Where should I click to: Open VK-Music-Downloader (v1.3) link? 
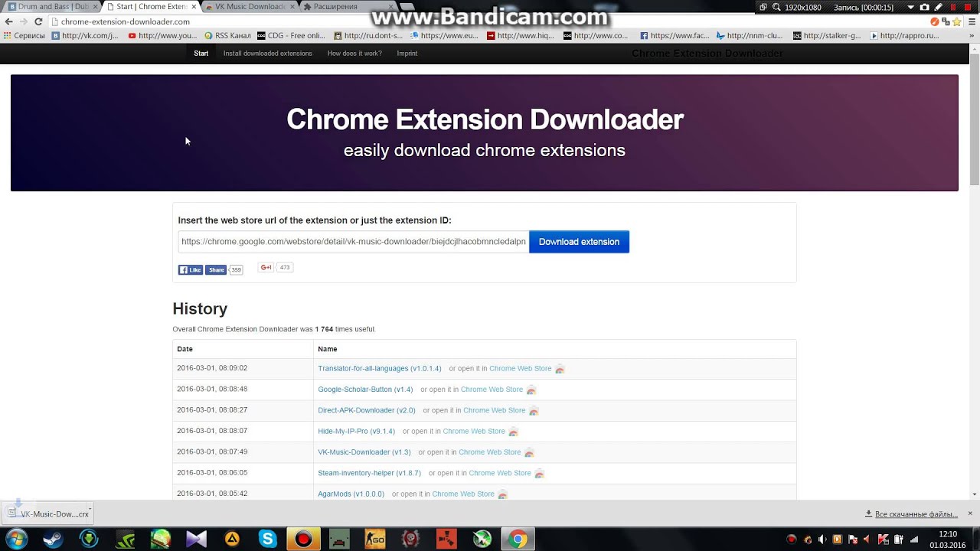click(364, 452)
